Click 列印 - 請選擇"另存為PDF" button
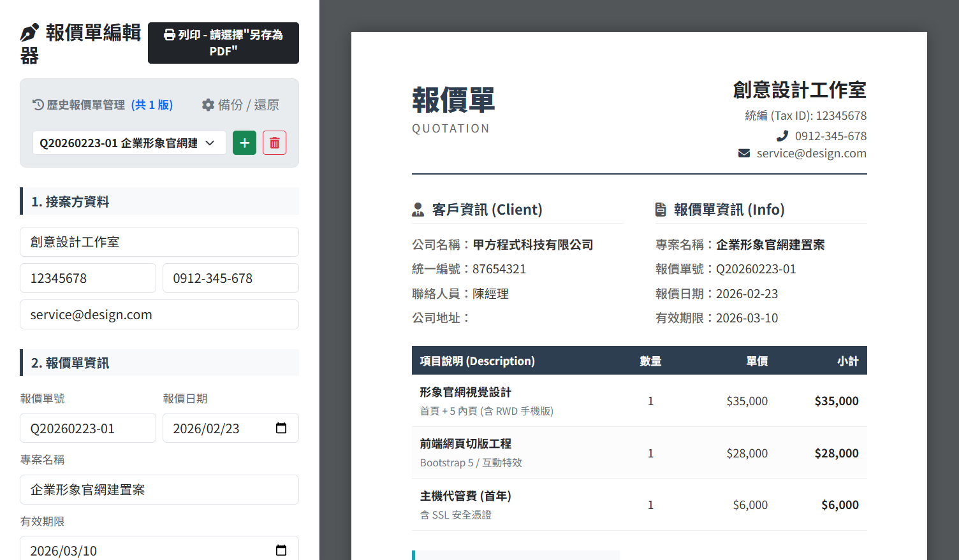The width and height of the screenshot is (959, 560). [223, 43]
